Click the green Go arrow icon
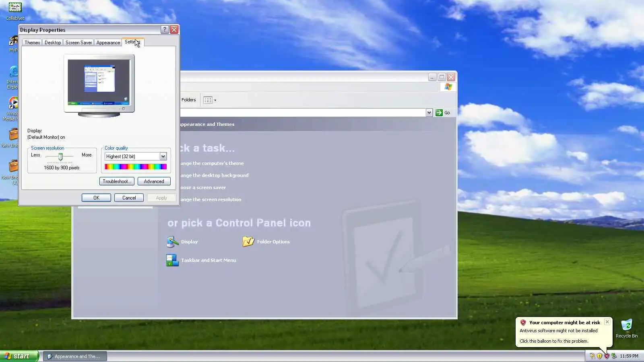 coord(439,113)
